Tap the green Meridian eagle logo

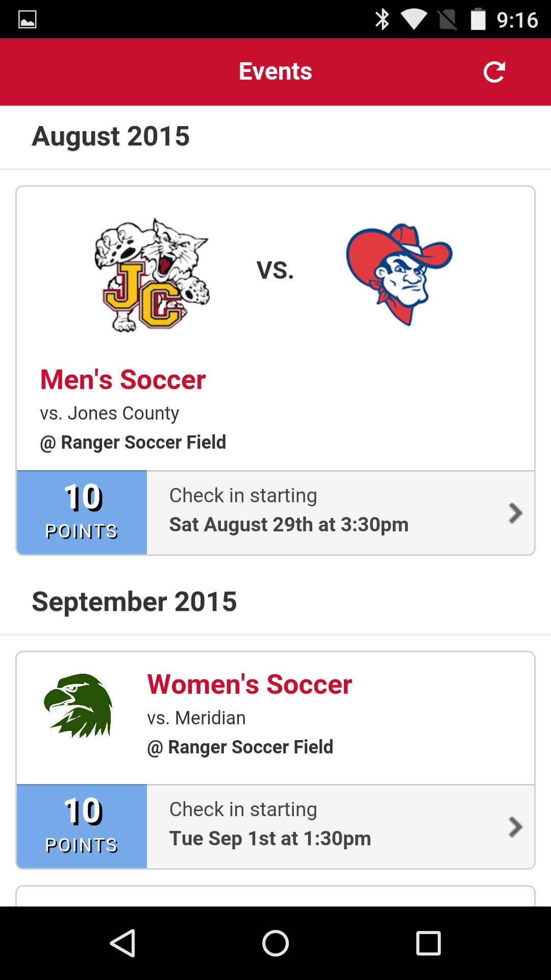click(x=78, y=705)
